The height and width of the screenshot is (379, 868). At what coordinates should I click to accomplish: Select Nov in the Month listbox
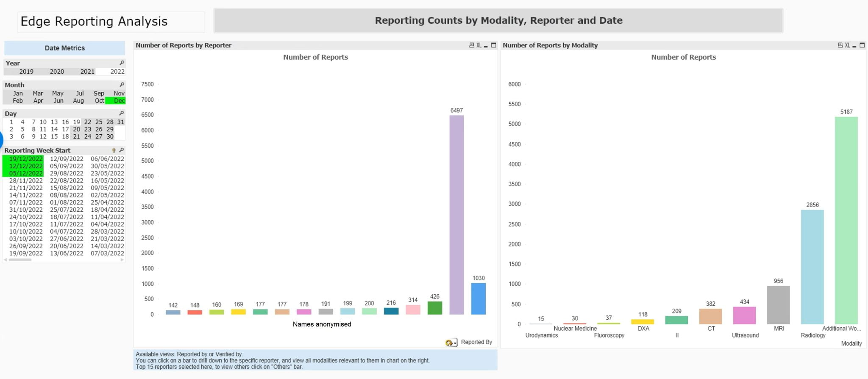[119, 93]
